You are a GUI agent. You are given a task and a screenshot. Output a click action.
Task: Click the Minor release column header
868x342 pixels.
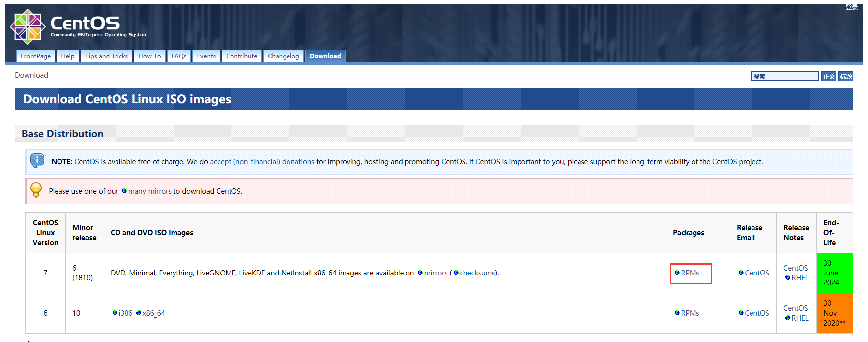pyautogui.click(x=84, y=233)
